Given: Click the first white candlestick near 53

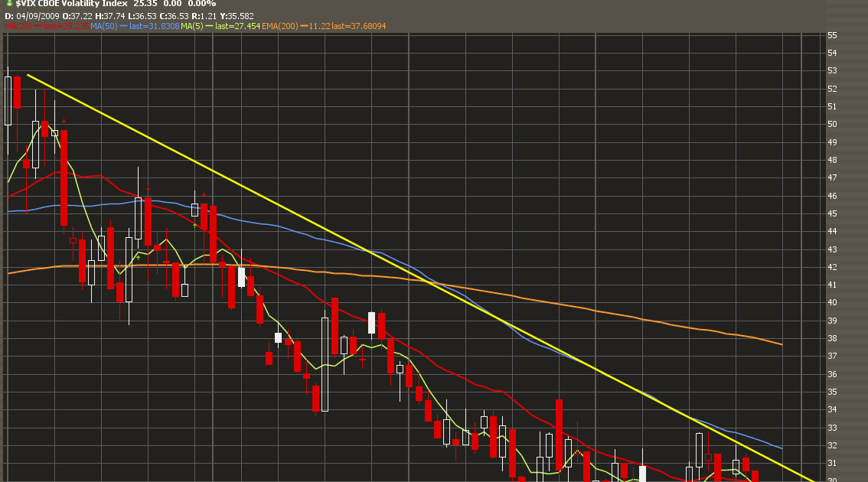Looking at the screenshot, I should pos(8,101).
